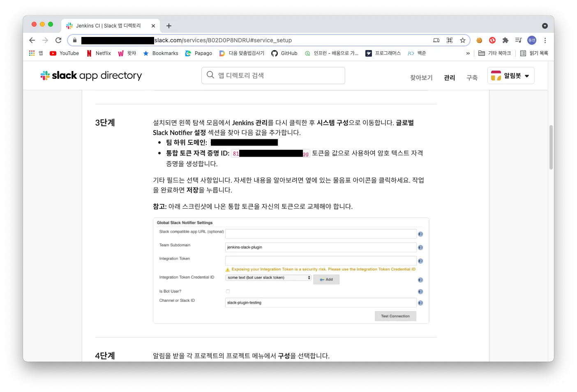The width and height of the screenshot is (577, 392).
Task: Click the cast/device icon in address bar
Action: pos(436,40)
